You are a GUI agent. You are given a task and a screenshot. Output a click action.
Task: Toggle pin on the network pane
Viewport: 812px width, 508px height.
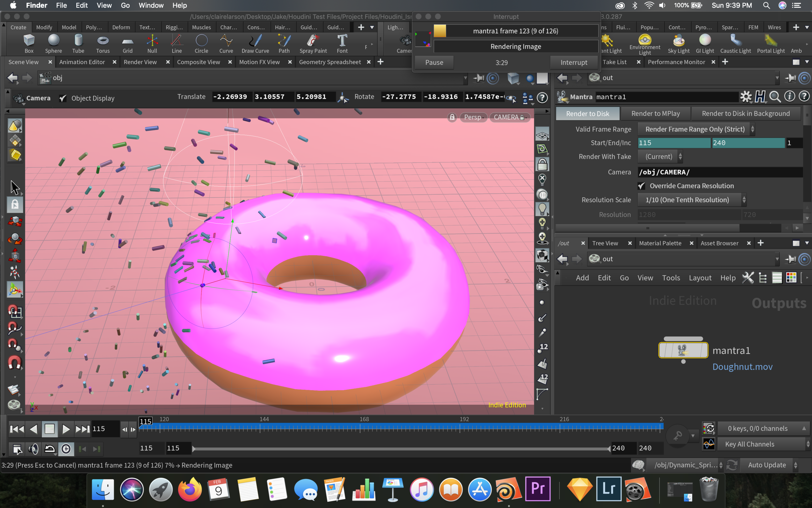click(x=791, y=259)
